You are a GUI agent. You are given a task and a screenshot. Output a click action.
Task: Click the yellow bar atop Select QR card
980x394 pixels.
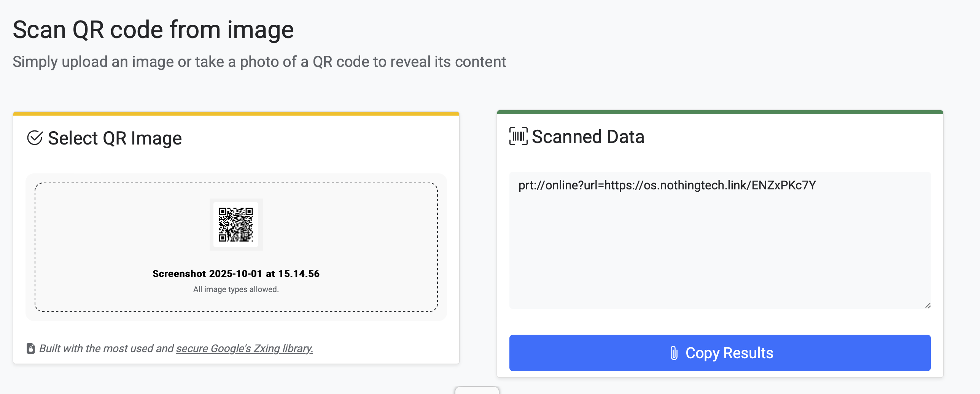[x=236, y=113]
